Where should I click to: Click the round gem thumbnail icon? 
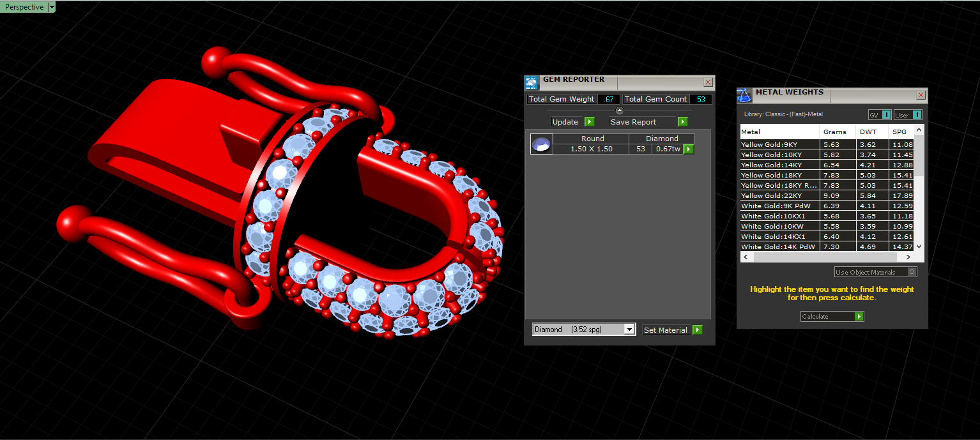point(541,144)
